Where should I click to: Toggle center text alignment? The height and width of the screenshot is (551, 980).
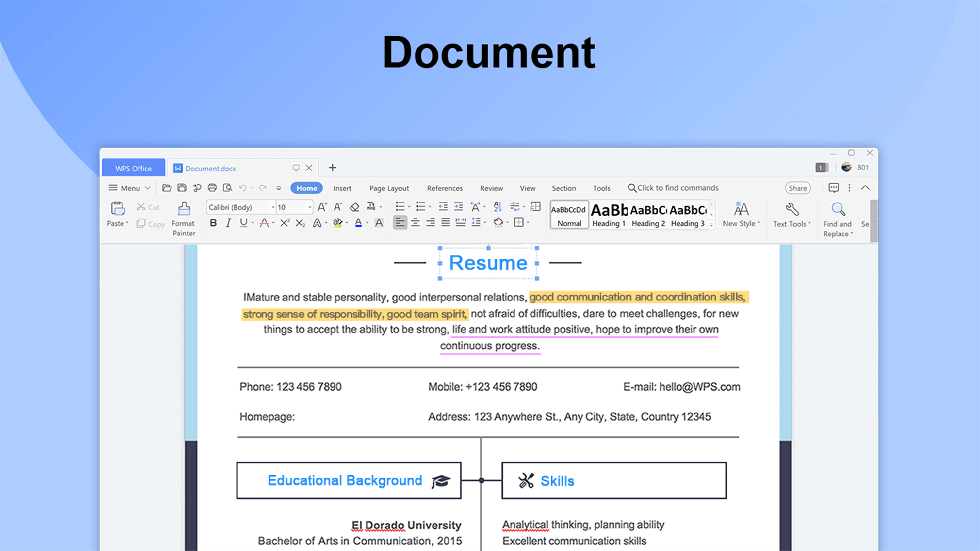pyautogui.click(x=415, y=222)
